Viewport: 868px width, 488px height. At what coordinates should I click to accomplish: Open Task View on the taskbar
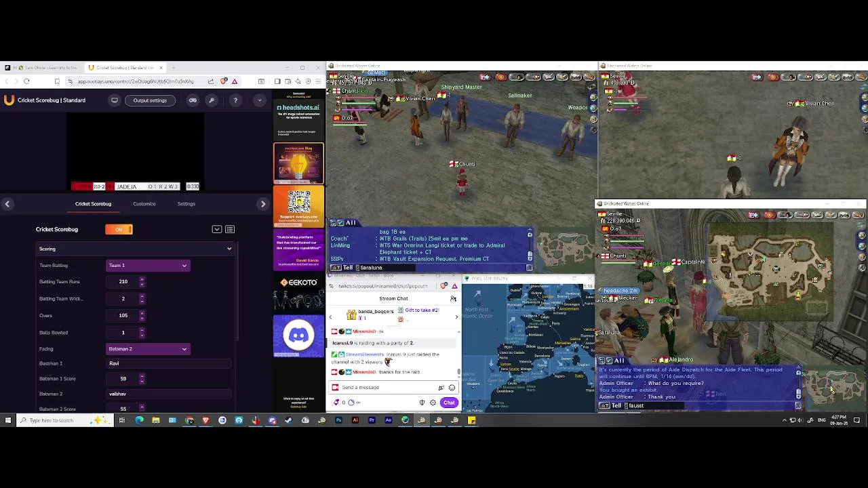pyautogui.click(x=122, y=420)
